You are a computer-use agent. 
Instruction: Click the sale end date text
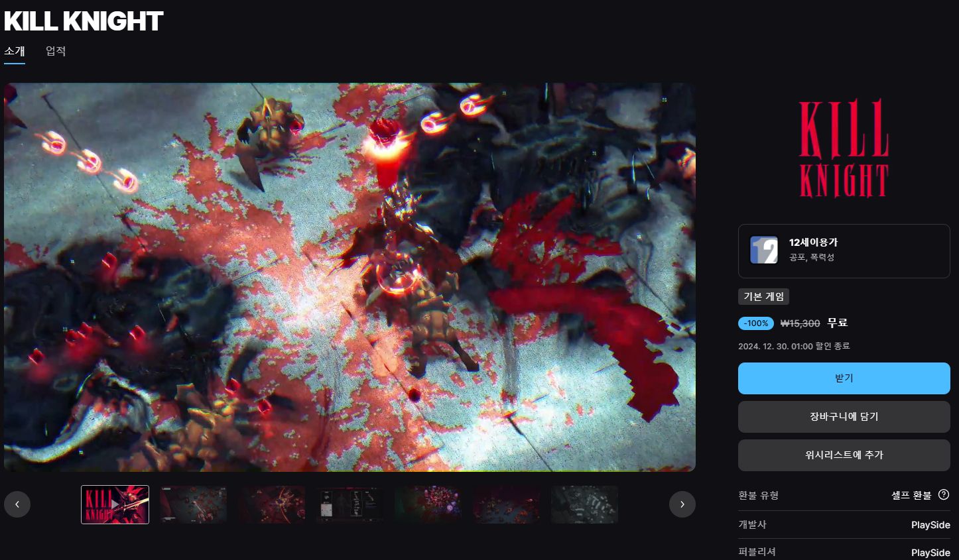coord(794,346)
